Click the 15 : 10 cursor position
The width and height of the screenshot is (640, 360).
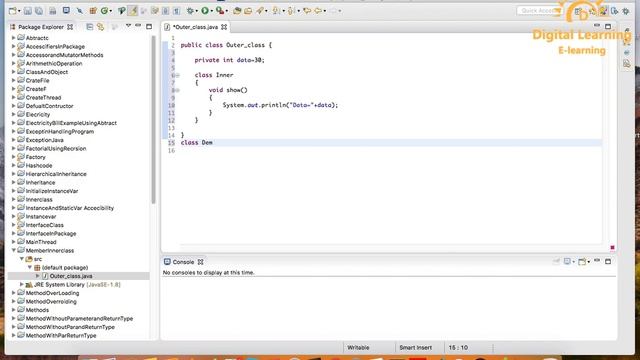point(458,348)
